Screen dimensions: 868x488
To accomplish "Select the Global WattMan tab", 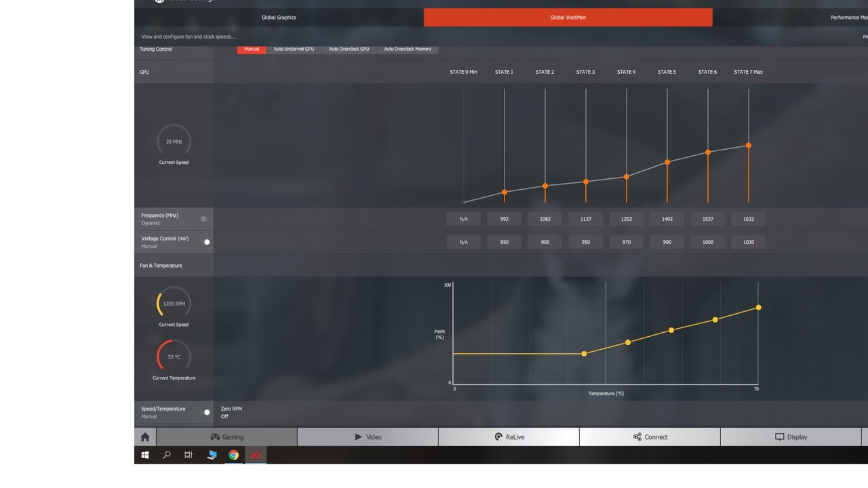I will pyautogui.click(x=568, y=18).
